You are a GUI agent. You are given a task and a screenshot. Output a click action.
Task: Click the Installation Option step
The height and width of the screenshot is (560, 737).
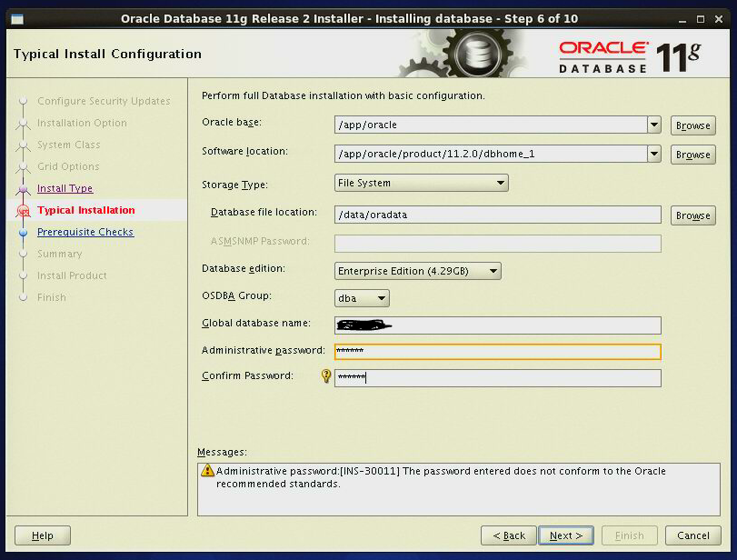point(83,124)
